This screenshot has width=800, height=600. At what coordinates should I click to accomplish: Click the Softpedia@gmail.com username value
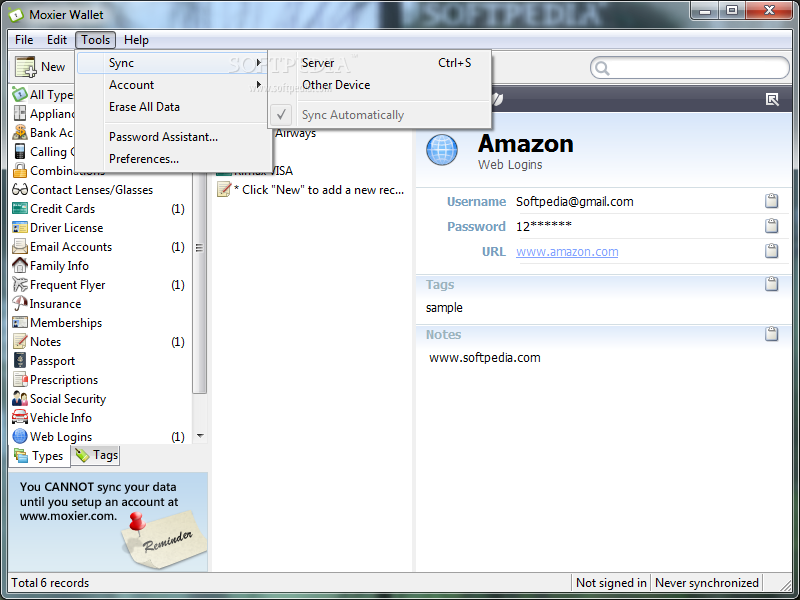point(574,202)
